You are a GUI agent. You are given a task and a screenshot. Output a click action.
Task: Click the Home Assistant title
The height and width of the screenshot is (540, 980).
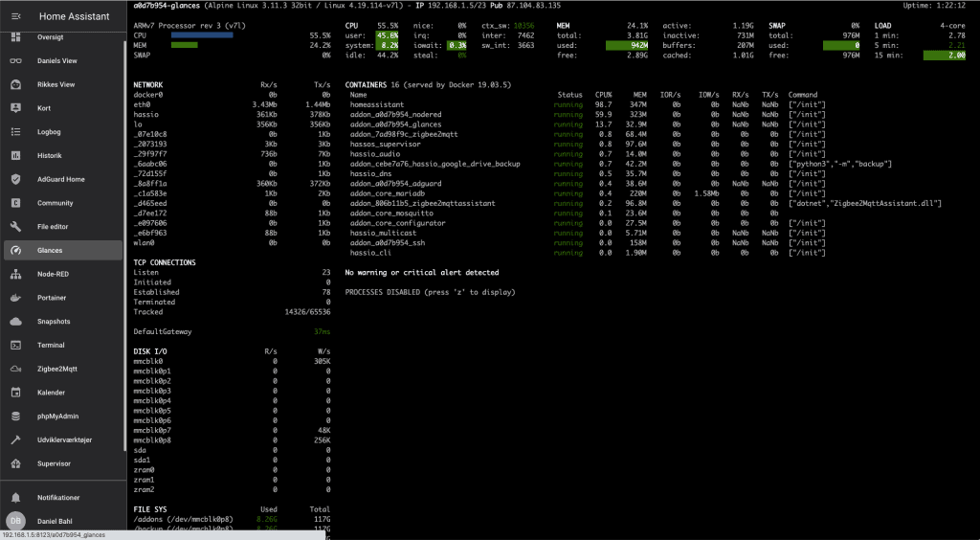click(74, 16)
